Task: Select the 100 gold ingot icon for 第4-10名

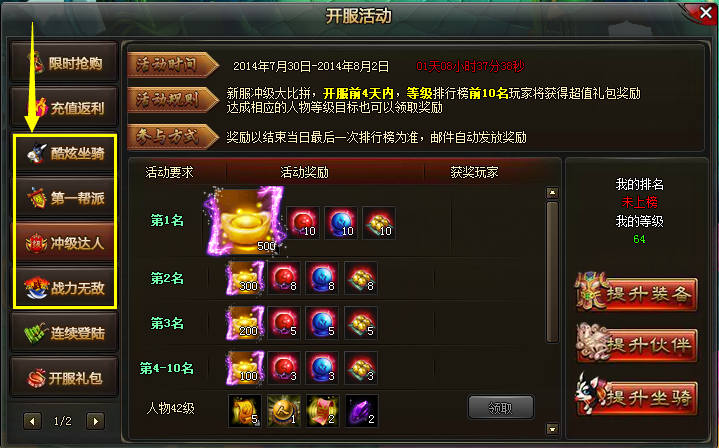Action: pos(245,368)
